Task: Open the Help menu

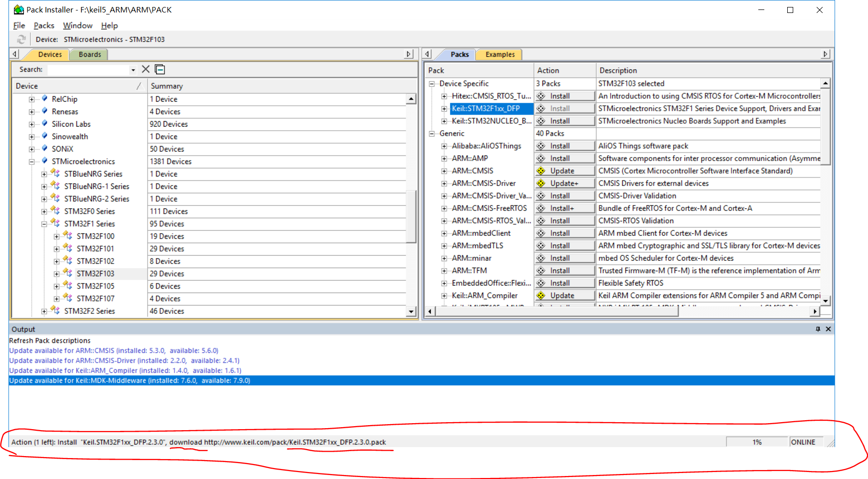Action: (x=109, y=25)
